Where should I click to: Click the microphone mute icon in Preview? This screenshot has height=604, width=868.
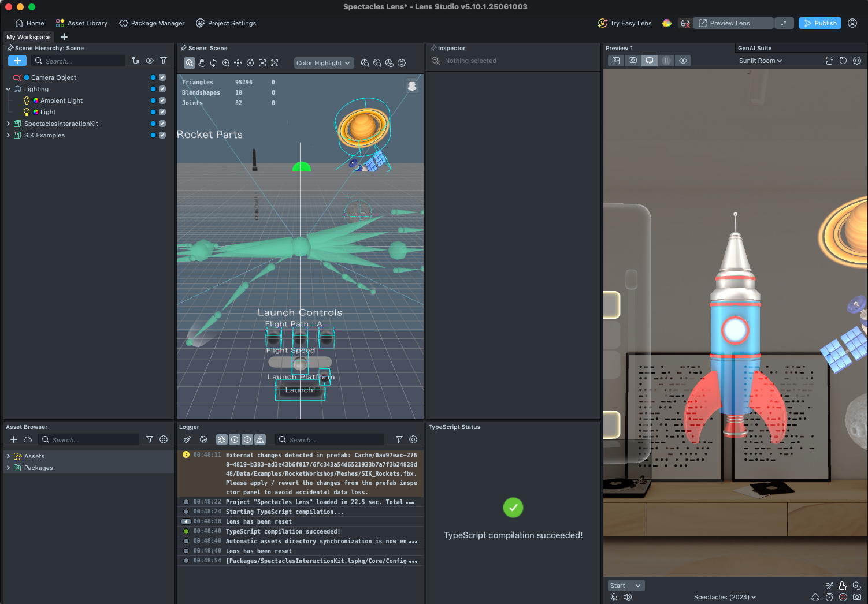click(x=614, y=597)
